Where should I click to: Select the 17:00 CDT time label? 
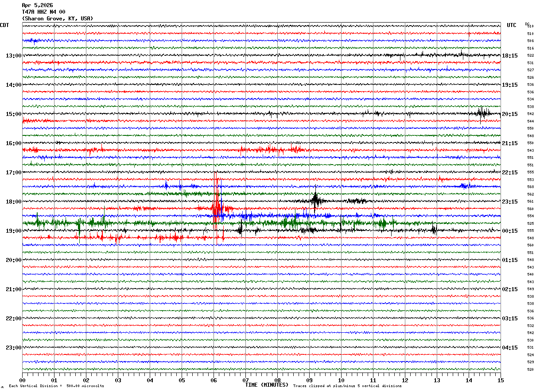pyautogui.click(x=13, y=173)
